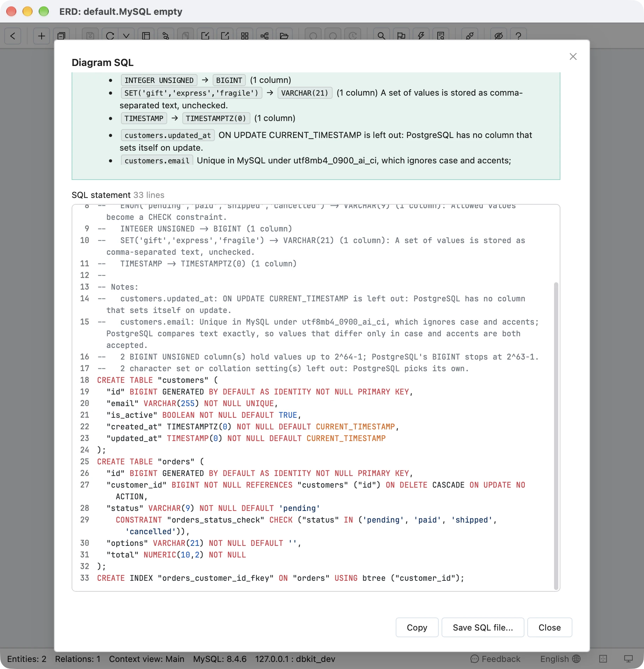The height and width of the screenshot is (669, 644).
Task: Copy the SQL statement
Action: click(x=417, y=627)
